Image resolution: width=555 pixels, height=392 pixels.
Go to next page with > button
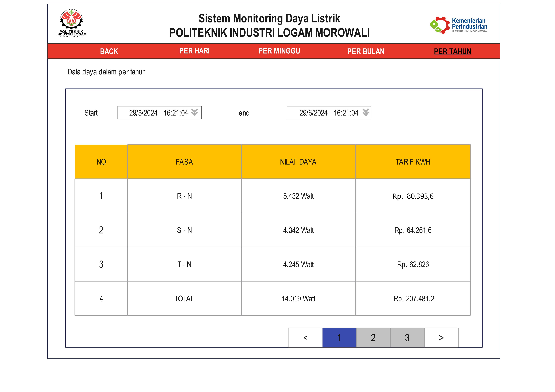pos(441,337)
